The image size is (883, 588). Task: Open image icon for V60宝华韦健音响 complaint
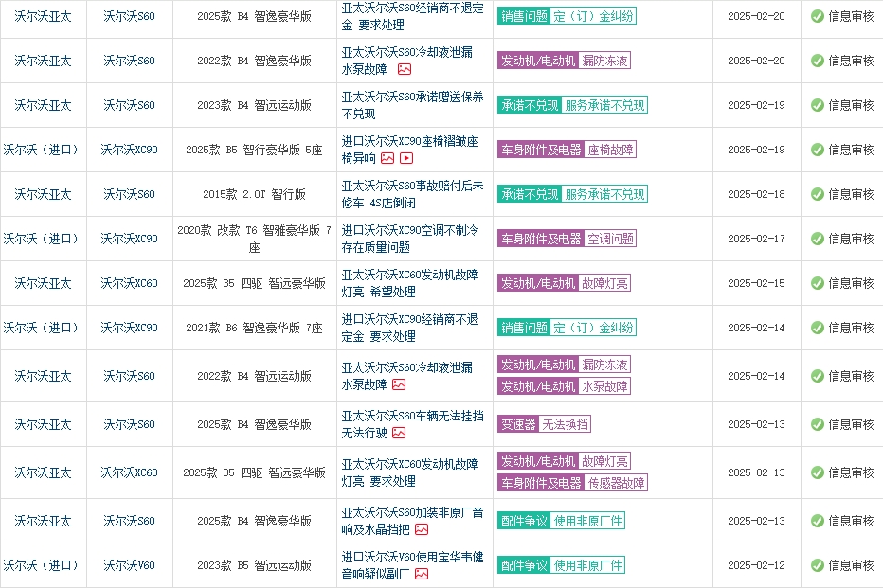[422, 574]
